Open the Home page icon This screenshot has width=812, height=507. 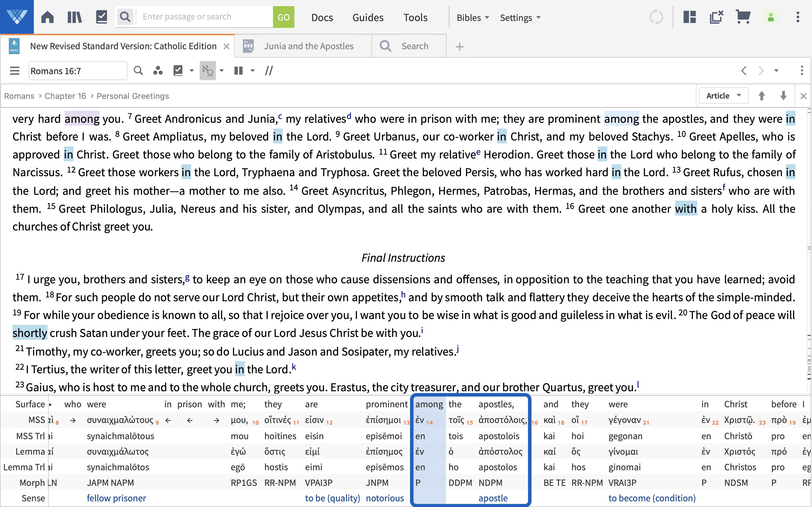click(x=47, y=17)
